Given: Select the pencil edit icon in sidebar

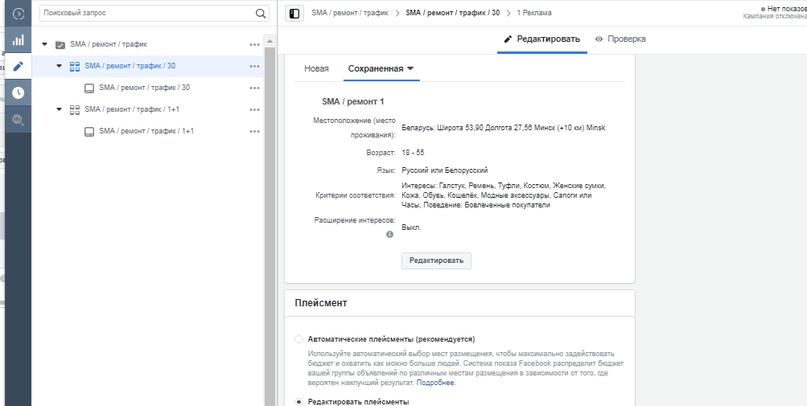Looking at the screenshot, I should 18,66.
